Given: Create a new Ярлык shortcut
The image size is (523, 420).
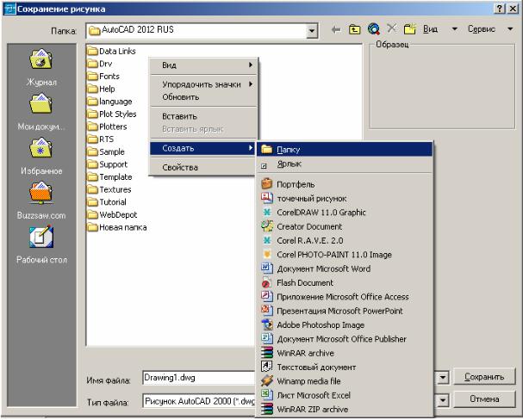Looking at the screenshot, I should pos(345,164).
